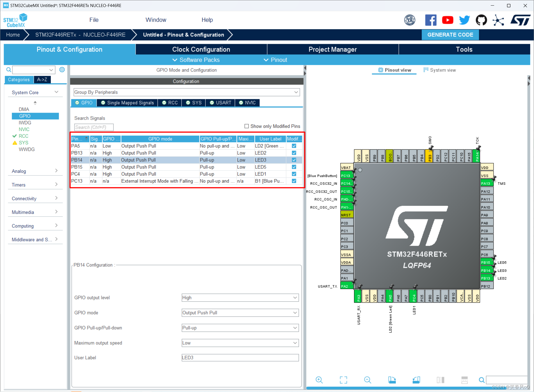This screenshot has height=392, width=534.
Task: Open the Group By Peripherals dropdown
Action: click(187, 92)
